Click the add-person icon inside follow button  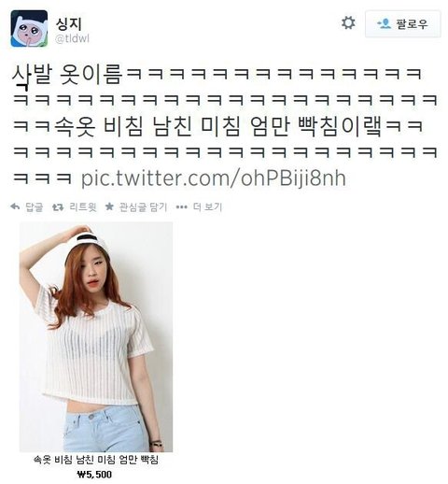coord(384,23)
